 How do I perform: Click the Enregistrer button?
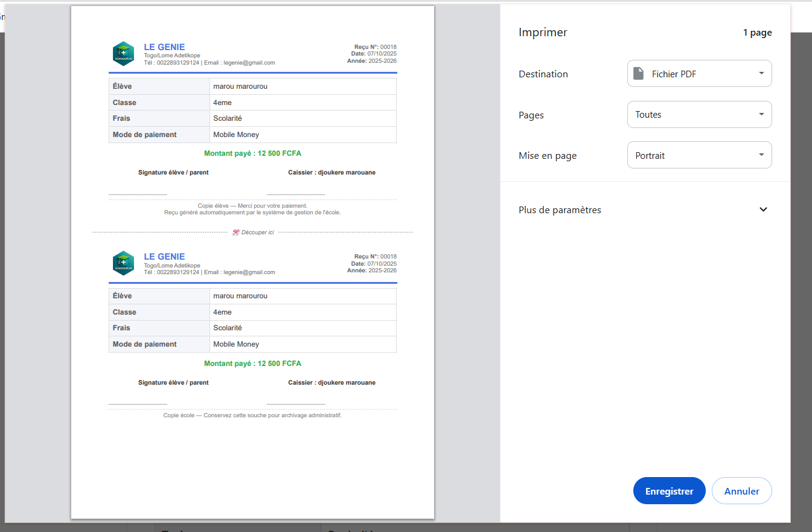[669, 490]
